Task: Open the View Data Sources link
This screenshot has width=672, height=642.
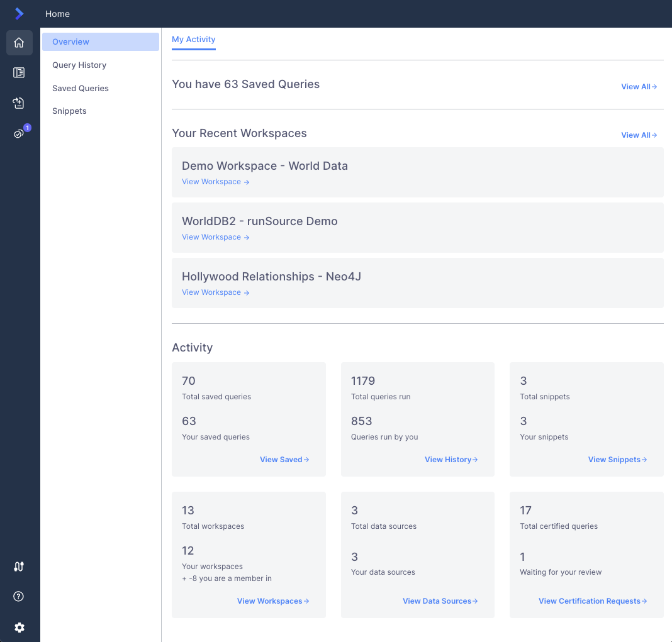Action: [440, 601]
